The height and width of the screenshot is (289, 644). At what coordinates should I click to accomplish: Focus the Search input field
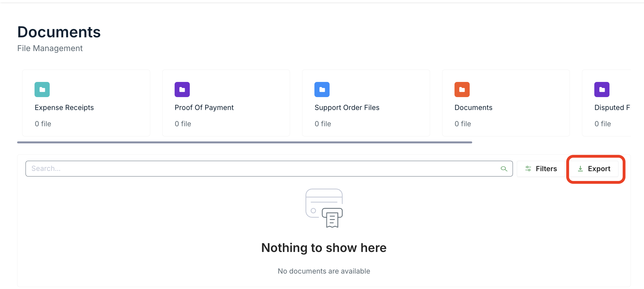pos(261,169)
